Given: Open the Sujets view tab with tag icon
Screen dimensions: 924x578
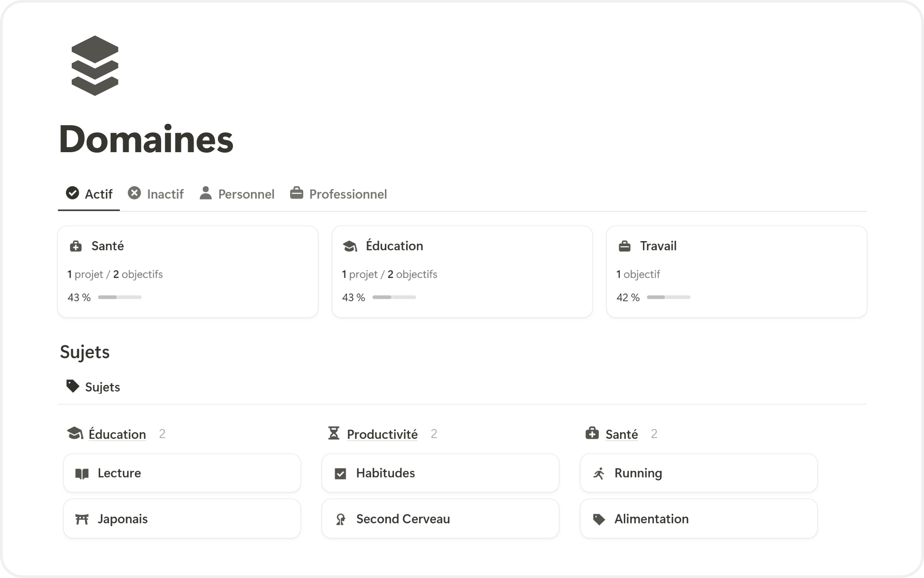Looking at the screenshot, I should [93, 387].
